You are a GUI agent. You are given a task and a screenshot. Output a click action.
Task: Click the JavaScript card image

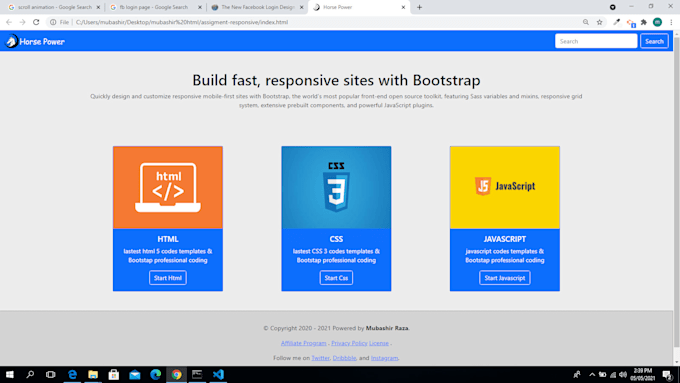[x=505, y=187]
